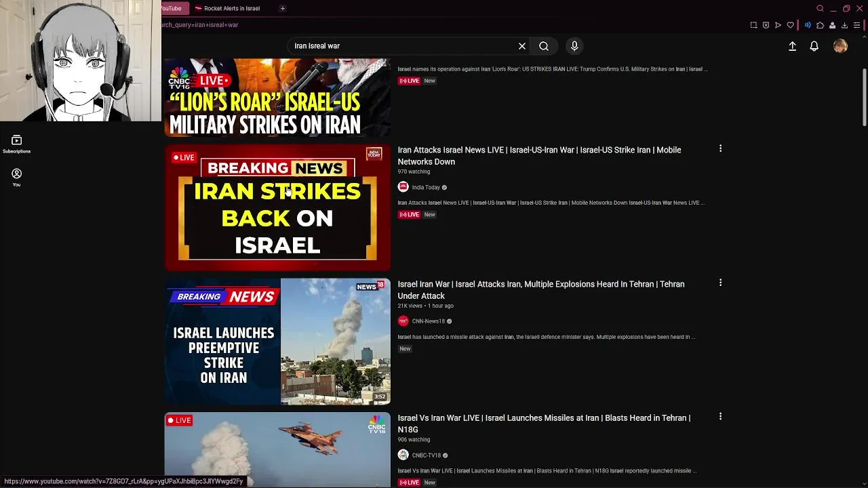Image resolution: width=868 pixels, height=488 pixels.
Task: Bookmark page with the heart icon
Action: pyautogui.click(x=790, y=25)
